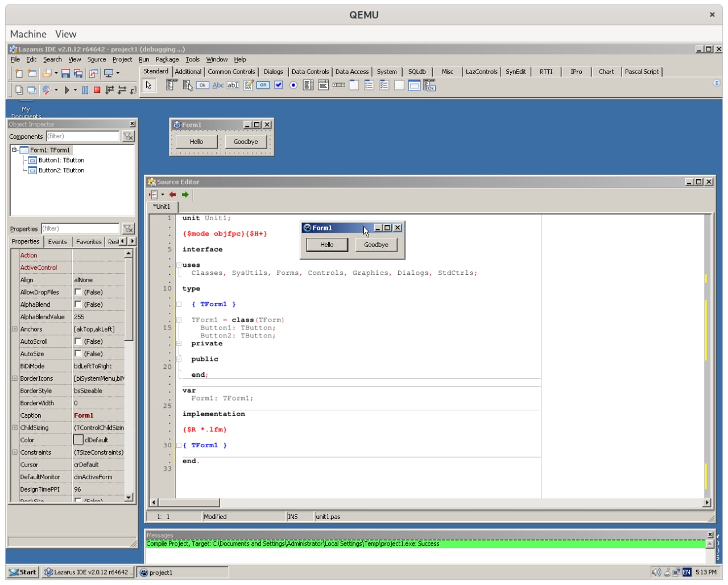Toggle the AlphaBlend checkbox
The height and width of the screenshot is (585, 728).
pyautogui.click(x=78, y=304)
